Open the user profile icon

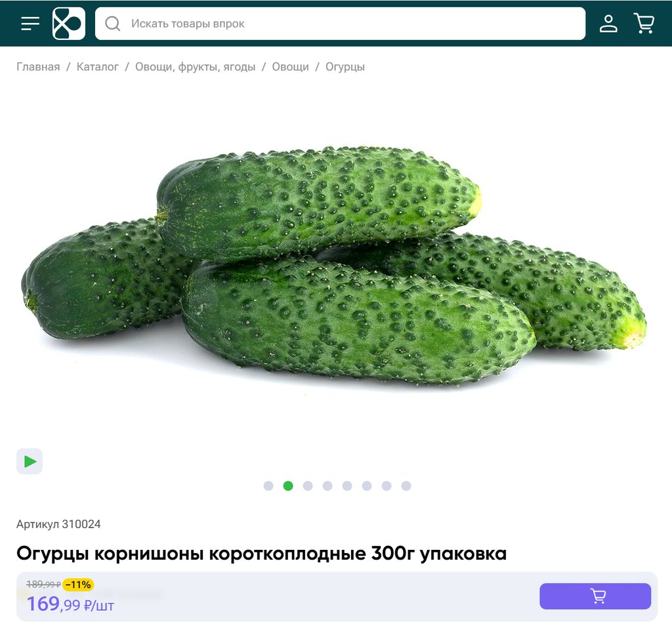tap(608, 24)
